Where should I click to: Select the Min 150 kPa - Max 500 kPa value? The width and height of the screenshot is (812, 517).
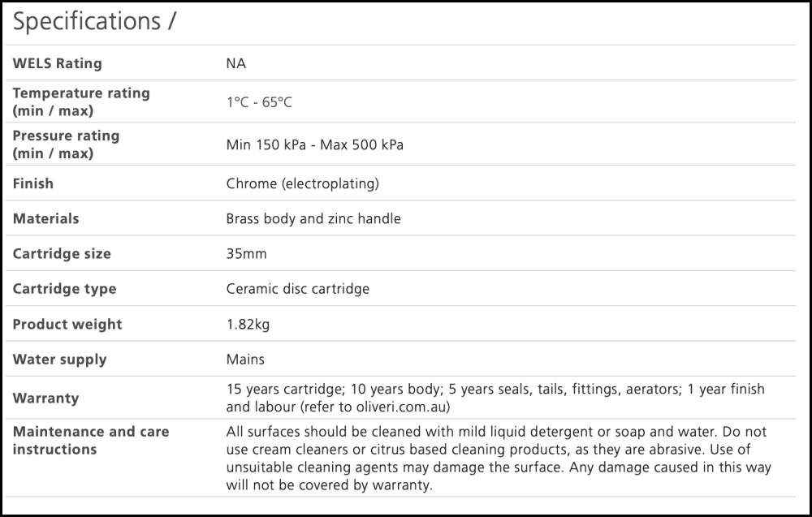[314, 145]
